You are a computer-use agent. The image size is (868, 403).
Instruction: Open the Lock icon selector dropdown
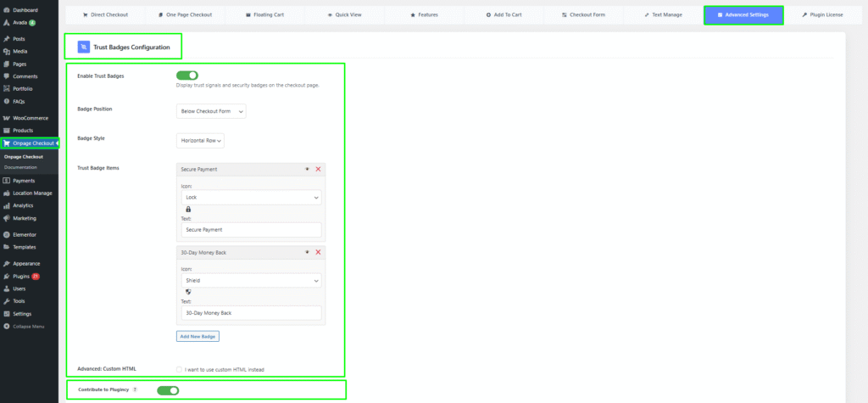point(249,197)
